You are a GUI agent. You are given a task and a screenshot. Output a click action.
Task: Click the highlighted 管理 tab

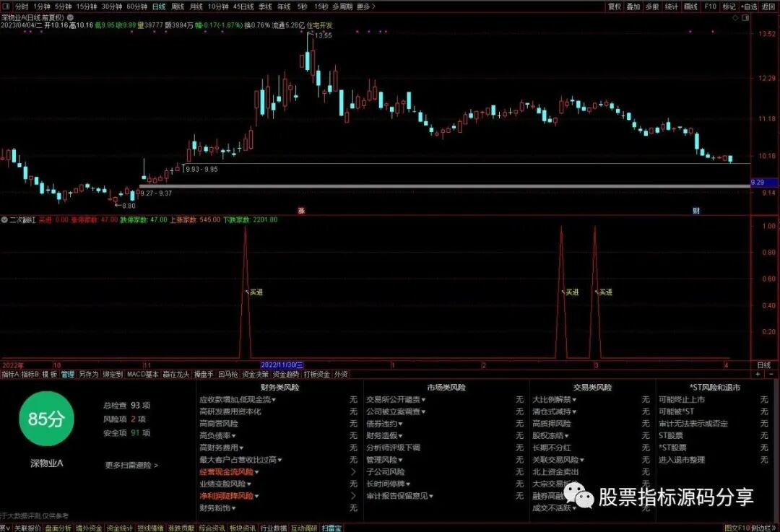(x=68, y=374)
